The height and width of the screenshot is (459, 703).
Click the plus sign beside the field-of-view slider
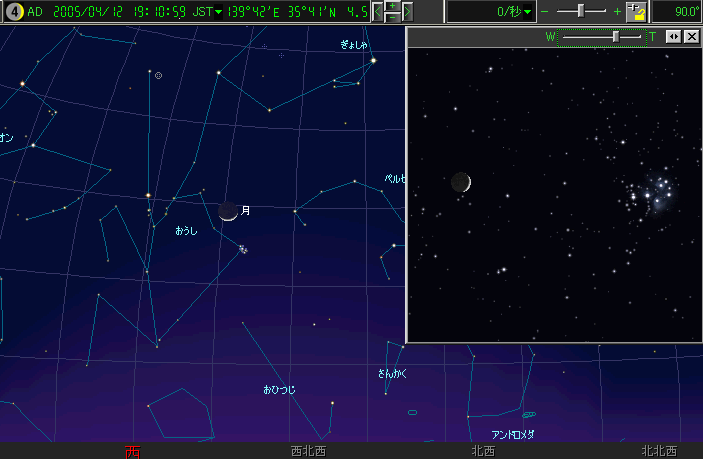point(616,12)
